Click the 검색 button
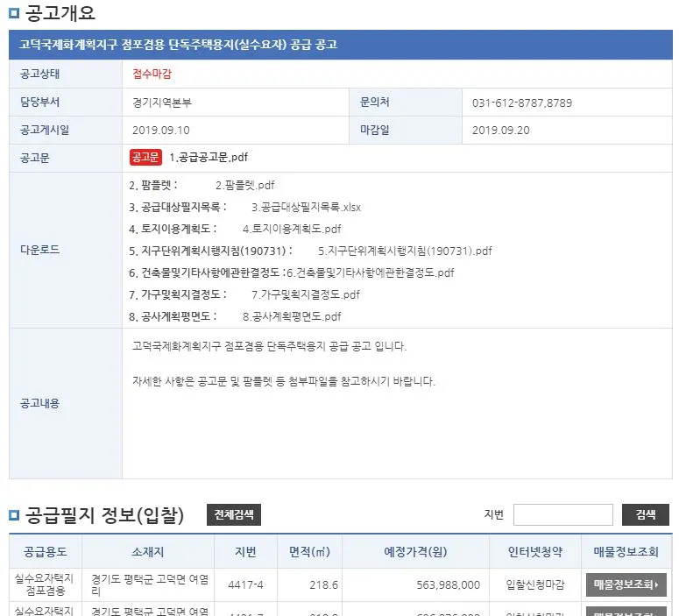The width and height of the screenshot is (679, 616). click(x=645, y=514)
